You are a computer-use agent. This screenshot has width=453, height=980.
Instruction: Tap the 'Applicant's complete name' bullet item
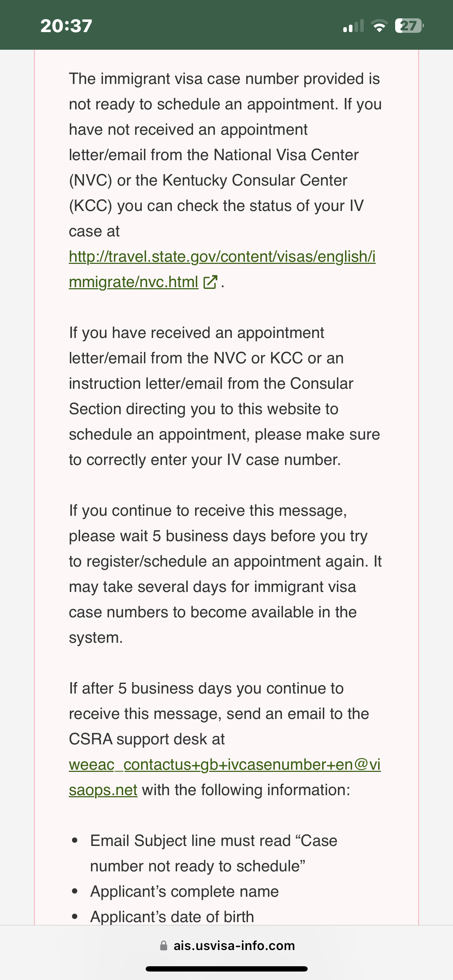pyautogui.click(x=185, y=891)
